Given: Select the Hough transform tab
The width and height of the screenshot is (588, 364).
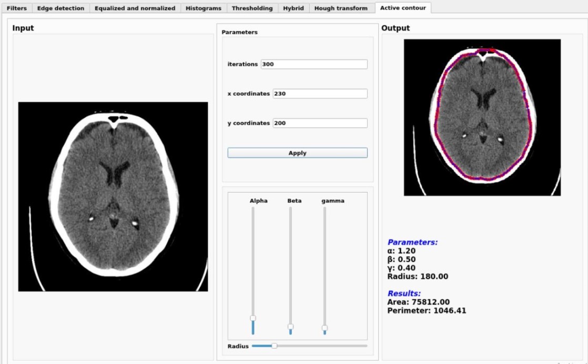Looking at the screenshot, I should coord(341,8).
